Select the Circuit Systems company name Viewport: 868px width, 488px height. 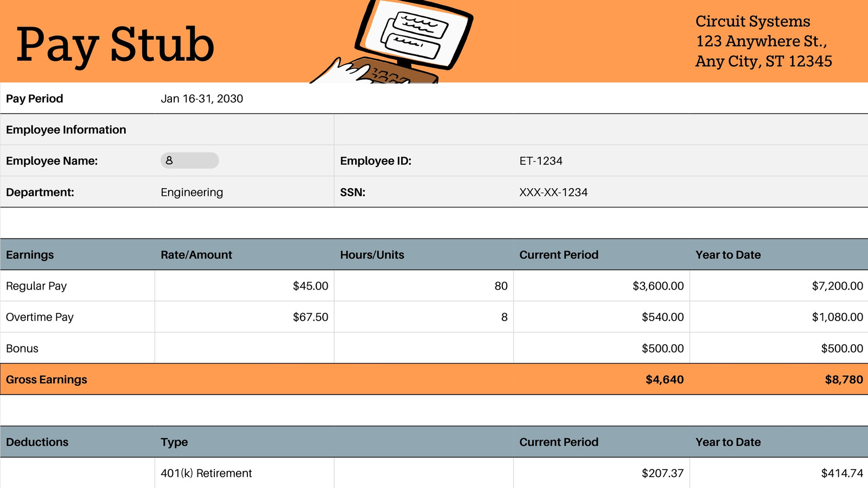[753, 21]
